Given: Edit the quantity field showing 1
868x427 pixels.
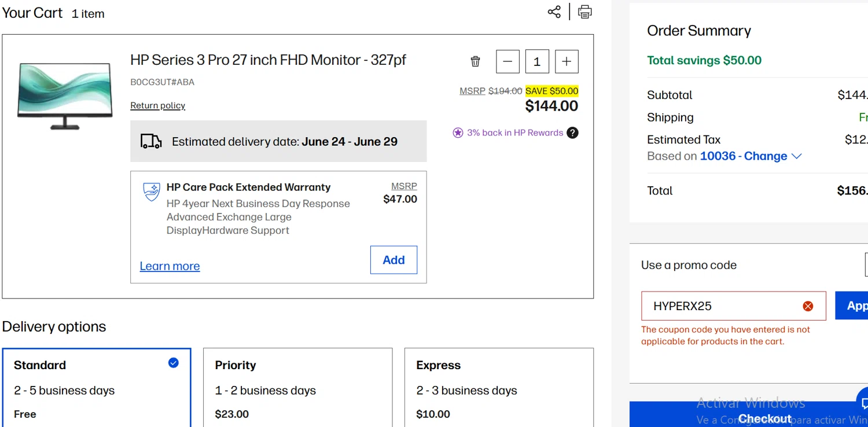Looking at the screenshot, I should coord(537,62).
